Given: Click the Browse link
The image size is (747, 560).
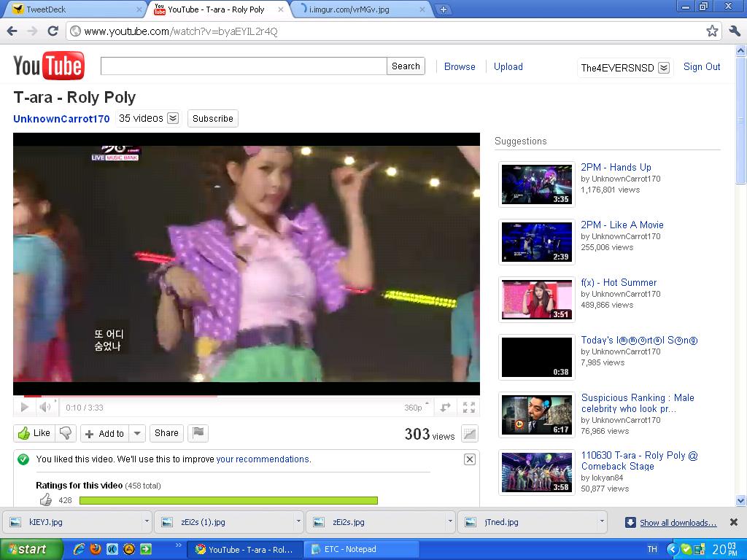Looking at the screenshot, I should [x=460, y=66].
